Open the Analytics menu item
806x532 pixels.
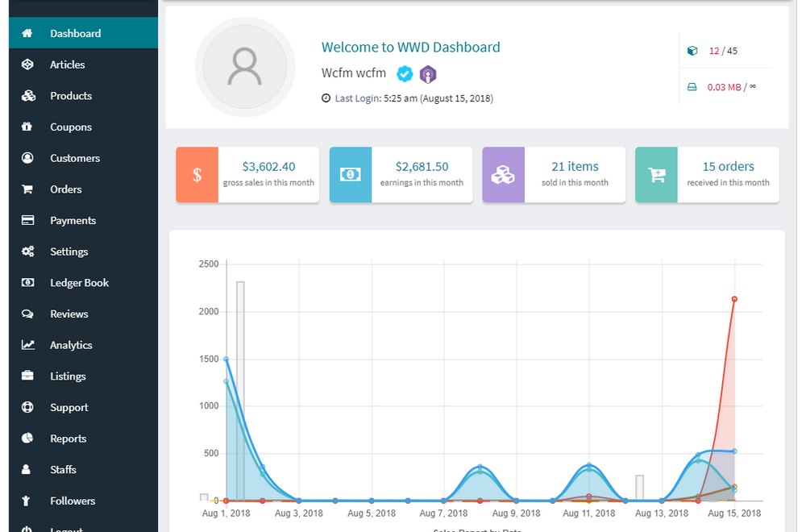point(83,345)
